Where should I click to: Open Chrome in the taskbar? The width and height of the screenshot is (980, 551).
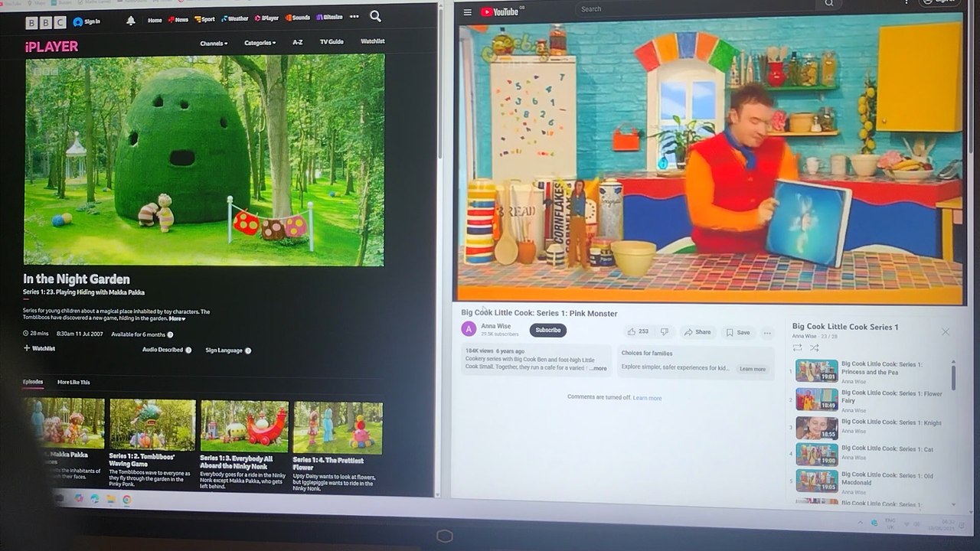pos(126,499)
